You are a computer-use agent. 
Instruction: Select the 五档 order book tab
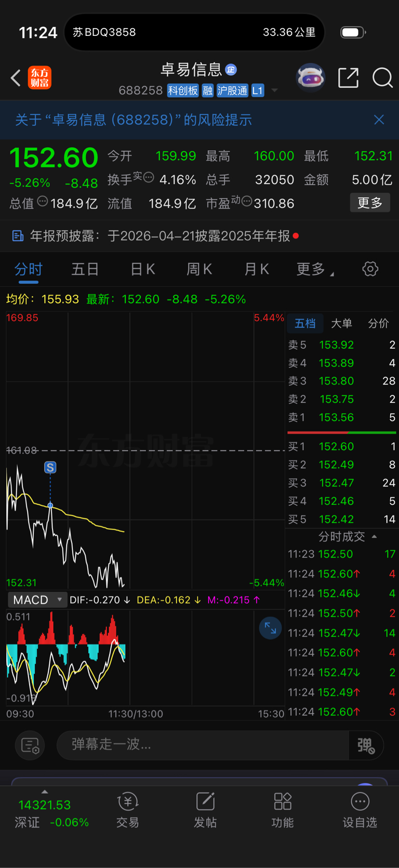305,323
